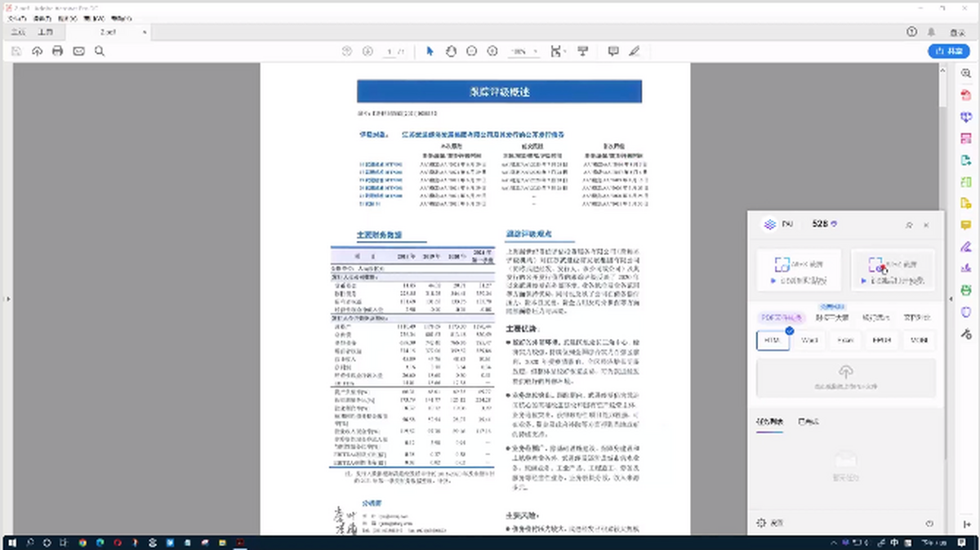The image size is (980, 550).
Task: Close the 2.pdf document tab
Action: 145,33
